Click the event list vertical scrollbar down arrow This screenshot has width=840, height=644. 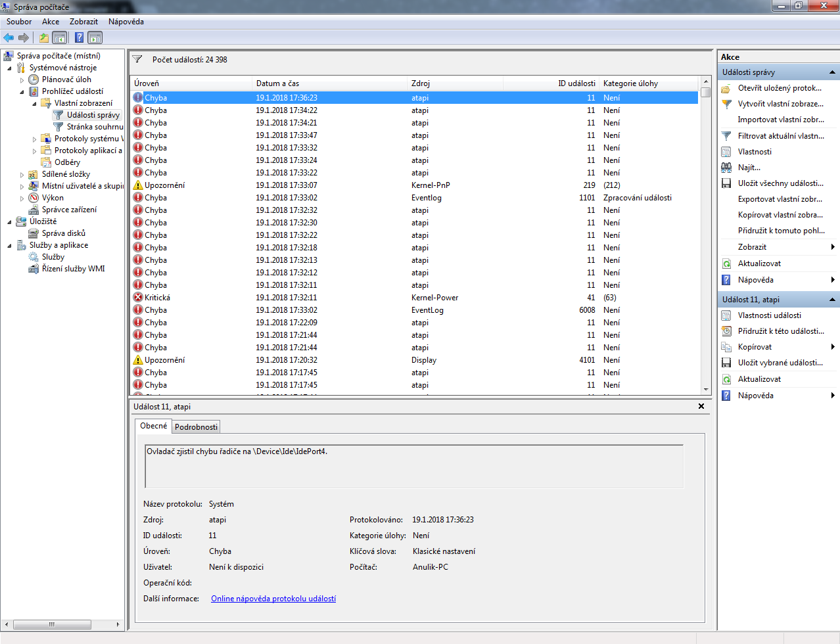click(705, 389)
